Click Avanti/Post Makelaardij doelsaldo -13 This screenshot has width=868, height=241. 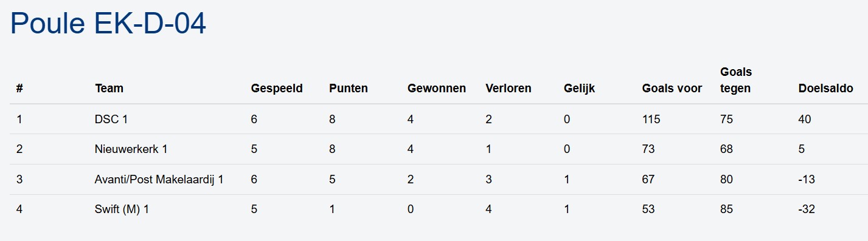(x=807, y=180)
